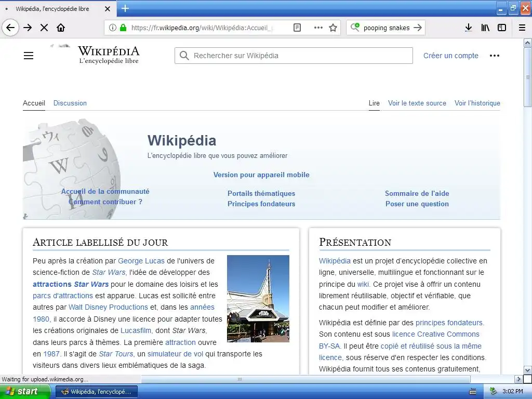Open 'Voir le texte source' tab
Image resolution: width=532 pixels, height=399 pixels.
tap(417, 103)
